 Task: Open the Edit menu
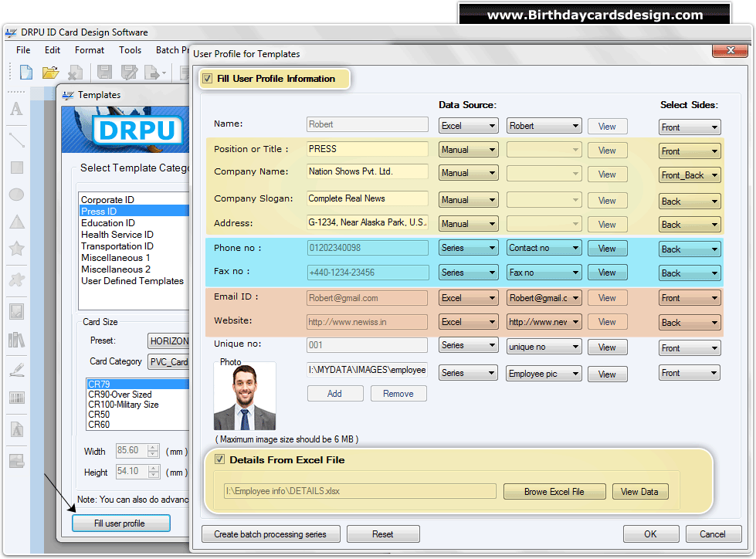coord(53,50)
